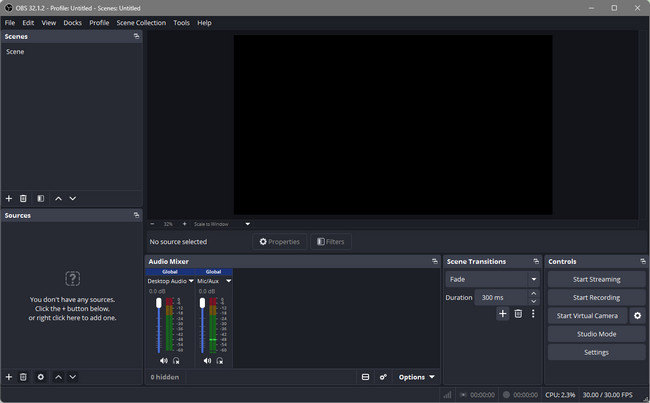Switch audio mixer layout icon
The height and width of the screenshot is (403, 650).
tap(365, 377)
